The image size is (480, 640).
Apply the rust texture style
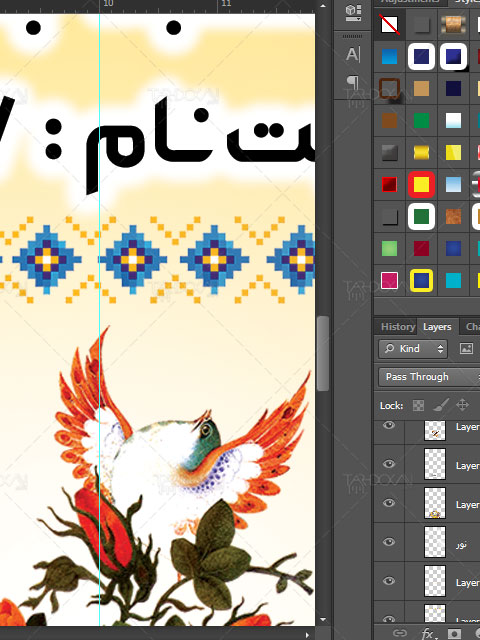pyautogui.click(x=453, y=216)
